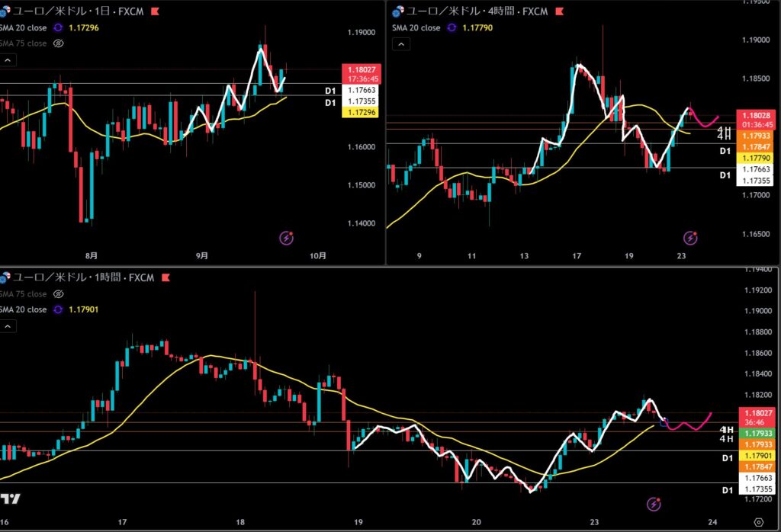Click the lightning bolt icon on the 1-hour chart

coord(654,504)
